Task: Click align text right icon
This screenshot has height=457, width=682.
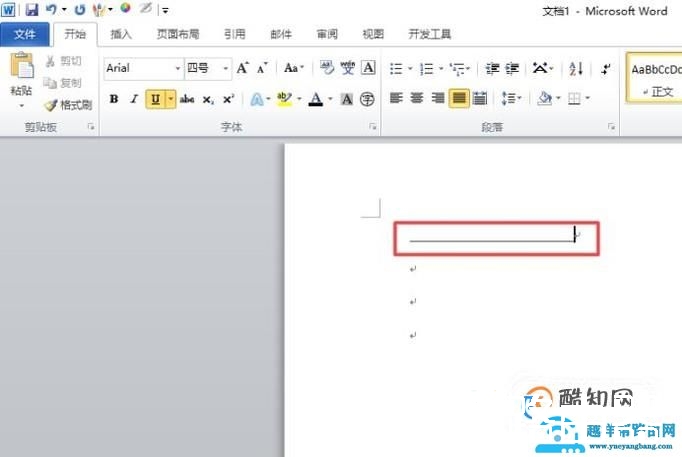Action: [438, 98]
